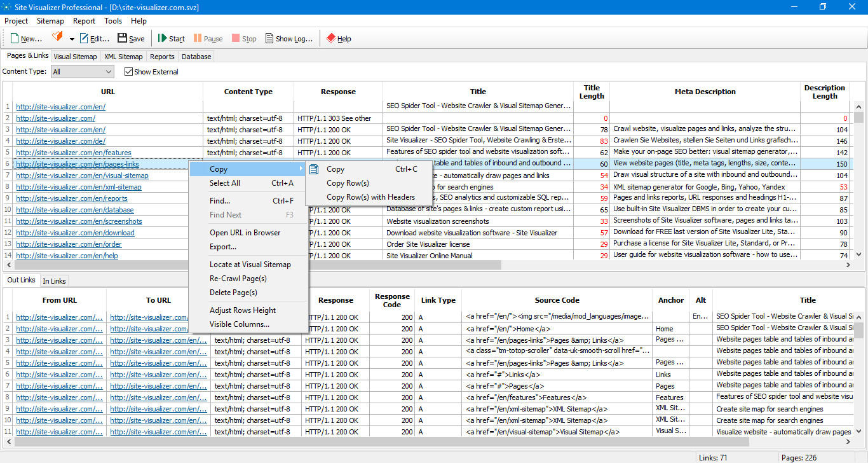Open link http://site-visualizer.com/de/
This screenshot has height=463, width=868.
[60, 141]
